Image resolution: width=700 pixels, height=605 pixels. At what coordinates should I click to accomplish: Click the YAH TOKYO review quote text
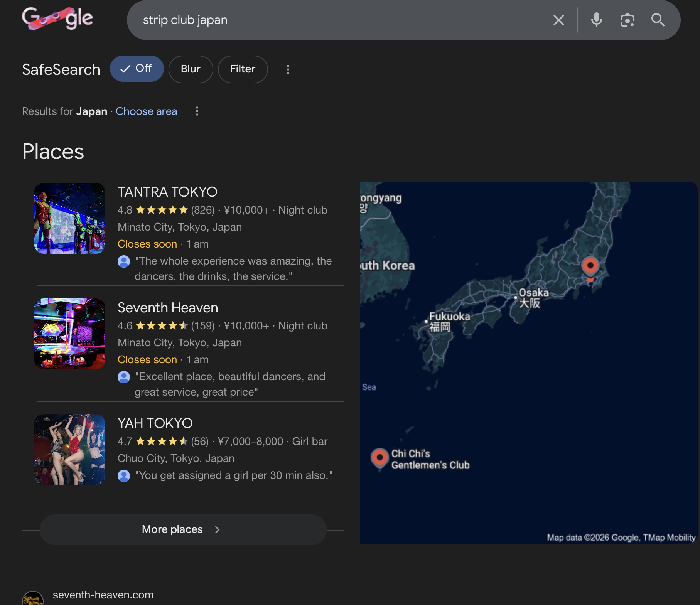click(x=234, y=475)
